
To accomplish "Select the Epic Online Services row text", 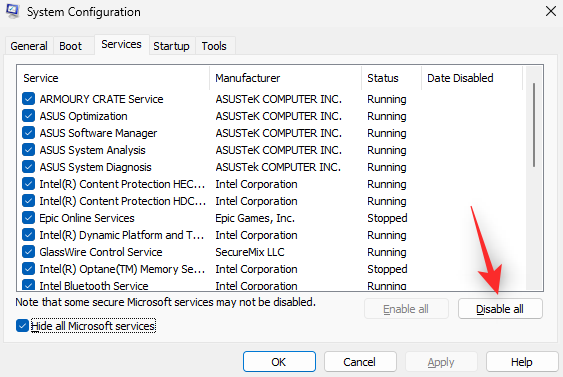I will [87, 218].
